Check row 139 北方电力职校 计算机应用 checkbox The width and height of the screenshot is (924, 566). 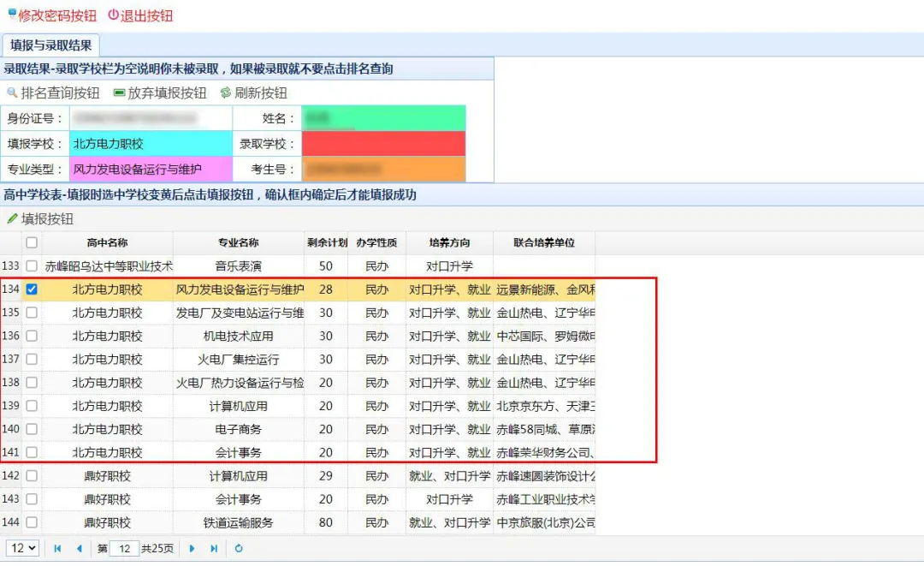32,406
